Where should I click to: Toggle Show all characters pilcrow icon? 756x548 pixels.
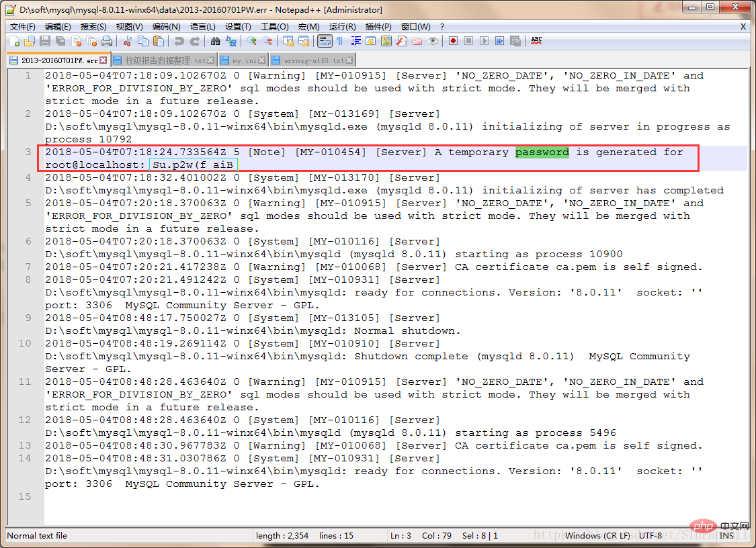click(340, 42)
